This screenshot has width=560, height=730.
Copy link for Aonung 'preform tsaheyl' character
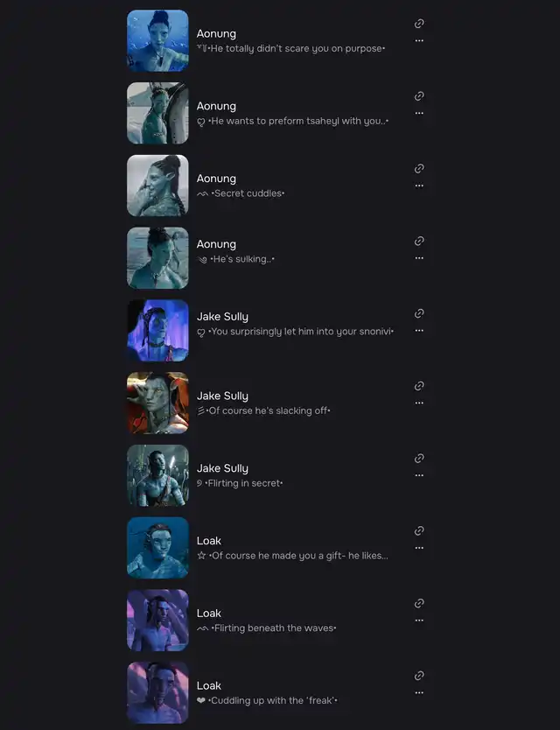419,96
